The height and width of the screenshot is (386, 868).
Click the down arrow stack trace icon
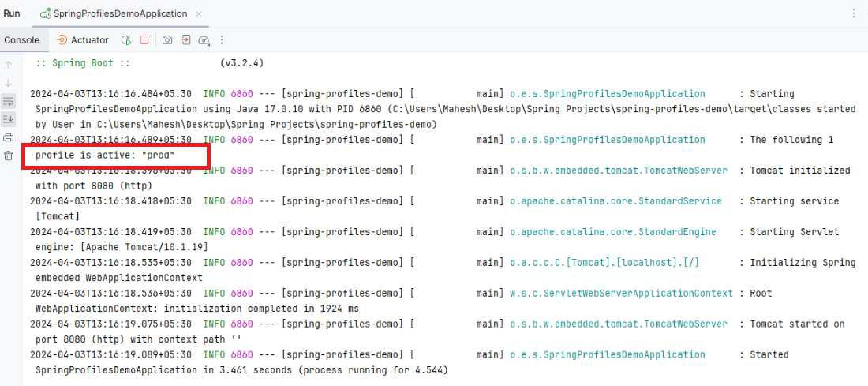click(9, 83)
